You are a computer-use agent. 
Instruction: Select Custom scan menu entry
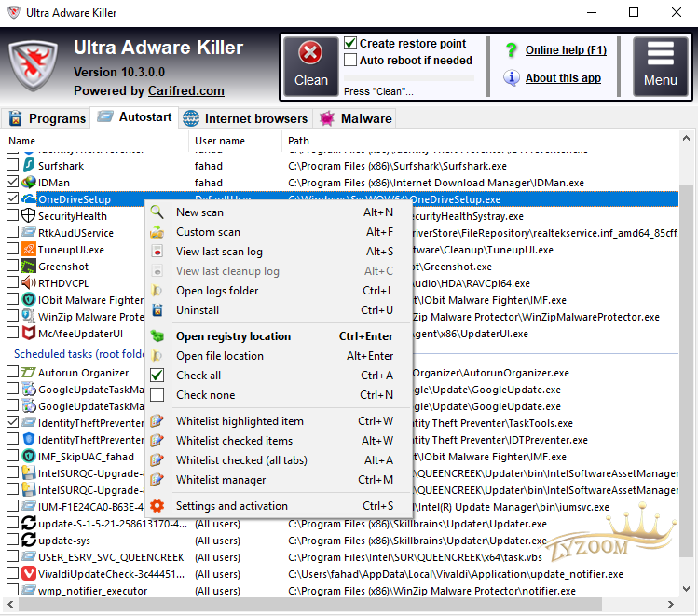[277, 232]
